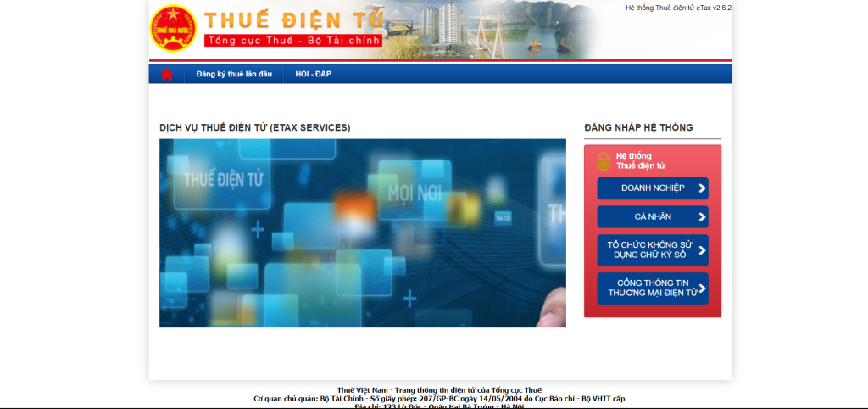Open the HỎI - ĐÁP menu item
The height and width of the screenshot is (409, 868).
[x=313, y=75]
